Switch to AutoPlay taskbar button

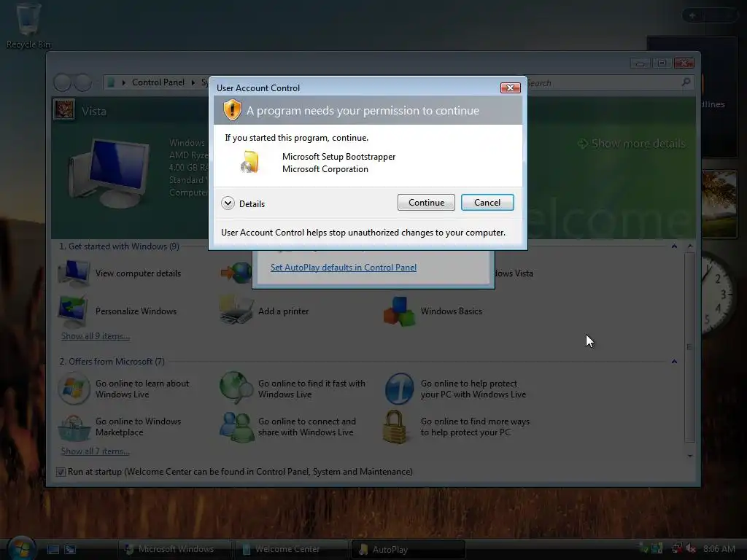(409, 550)
